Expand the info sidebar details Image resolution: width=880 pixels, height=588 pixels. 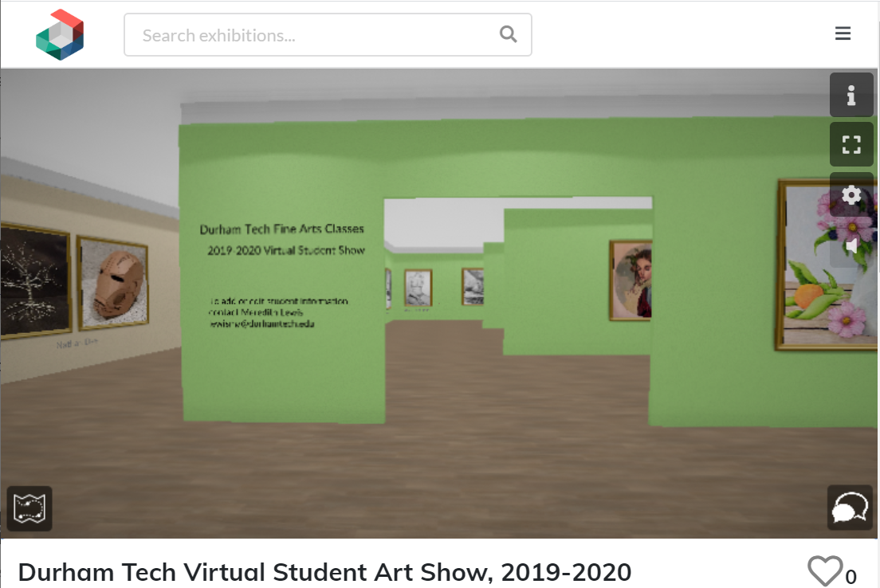coord(851,95)
